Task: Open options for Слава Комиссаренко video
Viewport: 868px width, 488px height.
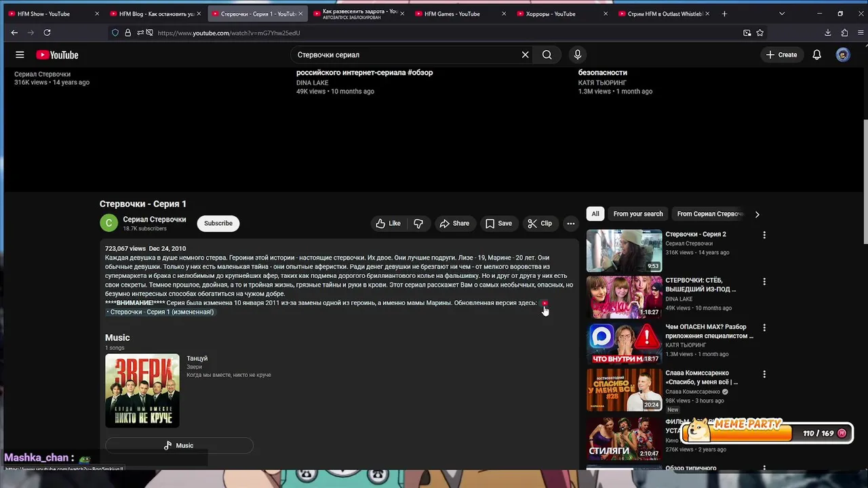Action: coord(764,374)
